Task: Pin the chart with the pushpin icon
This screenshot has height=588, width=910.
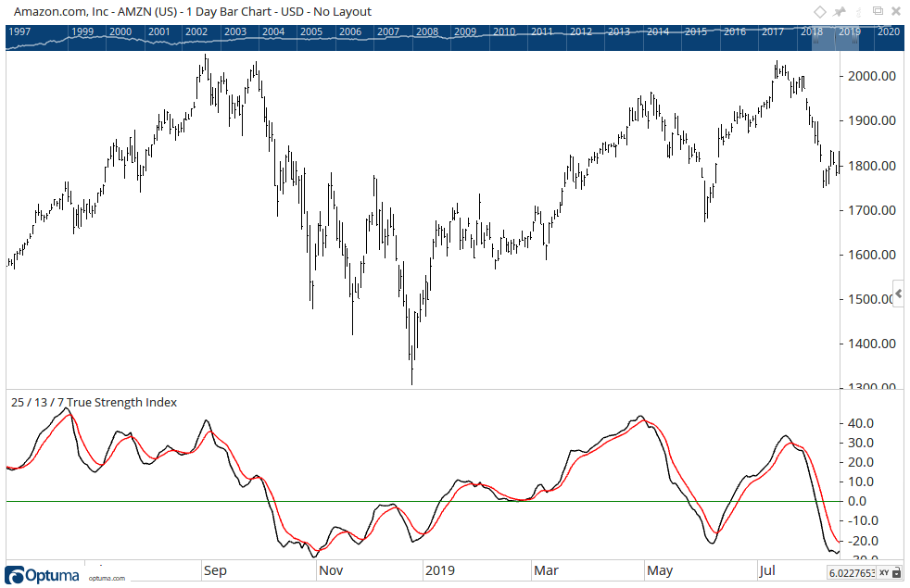Action: pos(840,12)
